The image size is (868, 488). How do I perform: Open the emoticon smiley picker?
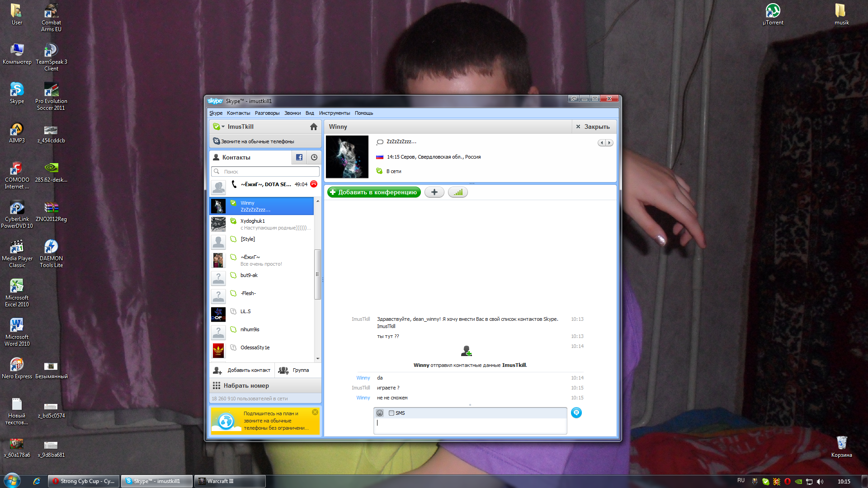point(380,413)
